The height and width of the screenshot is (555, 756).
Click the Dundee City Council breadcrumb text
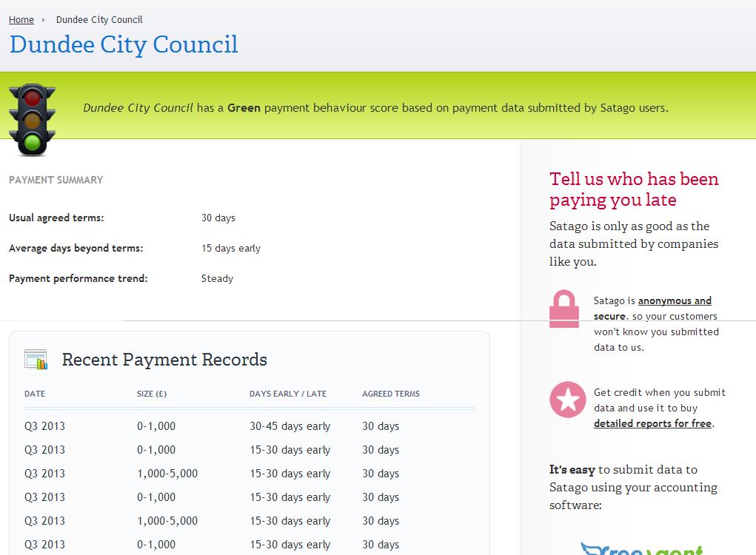(99, 20)
